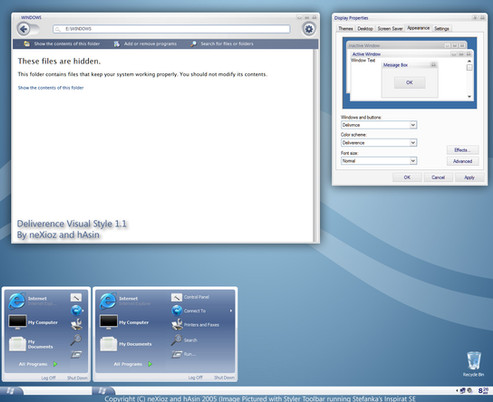Click the back arrow in the WINDOWS folder

(23, 29)
